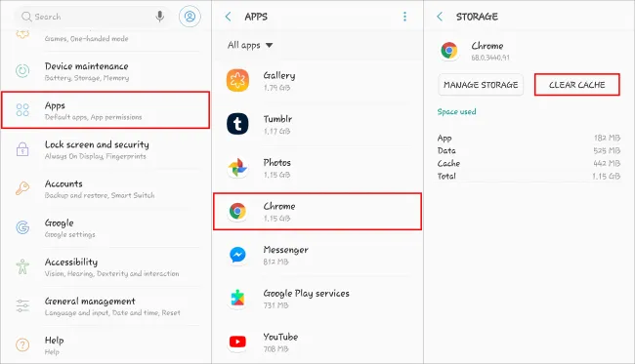Go back from the APPS screen
Screen dimensions: 635x364
point(228,17)
